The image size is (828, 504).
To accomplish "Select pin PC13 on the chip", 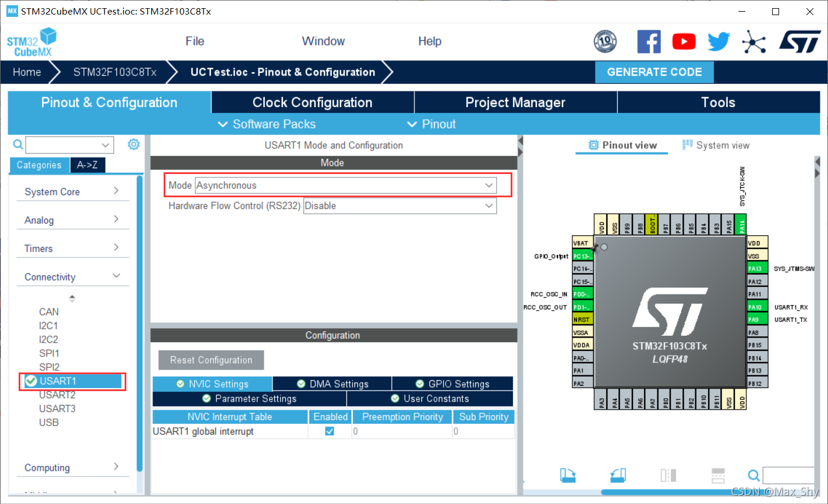I will coord(582,256).
